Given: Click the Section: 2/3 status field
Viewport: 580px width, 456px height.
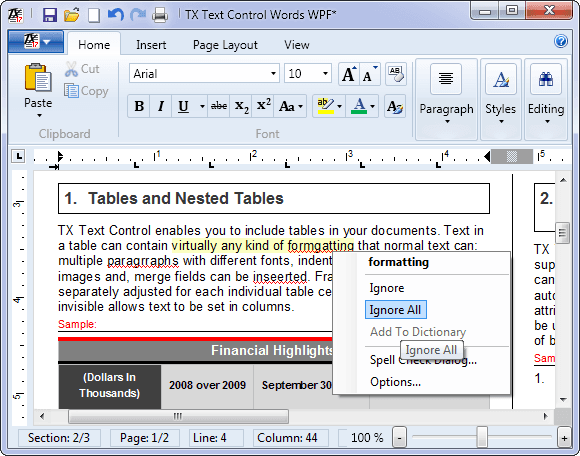Looking at the screenshot, I should click(59, 438).
